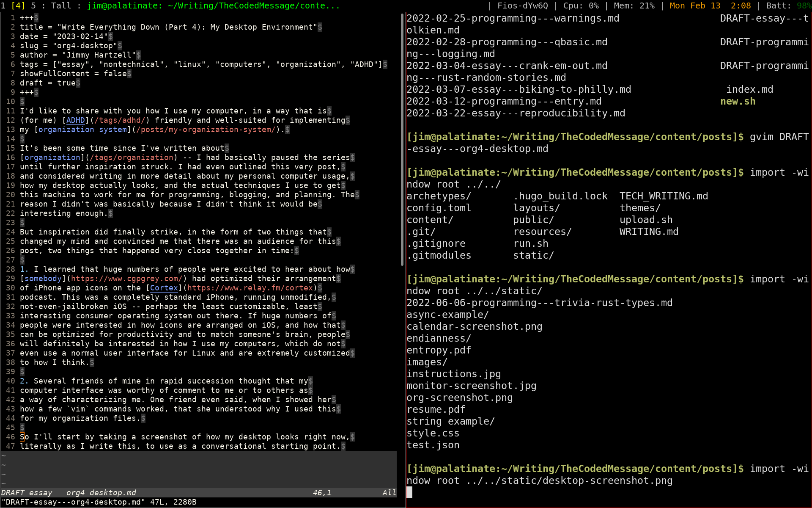
Task: Click the "nontechnical" tag on line 6
Action: pyautogui.click(x=132, y=64)
